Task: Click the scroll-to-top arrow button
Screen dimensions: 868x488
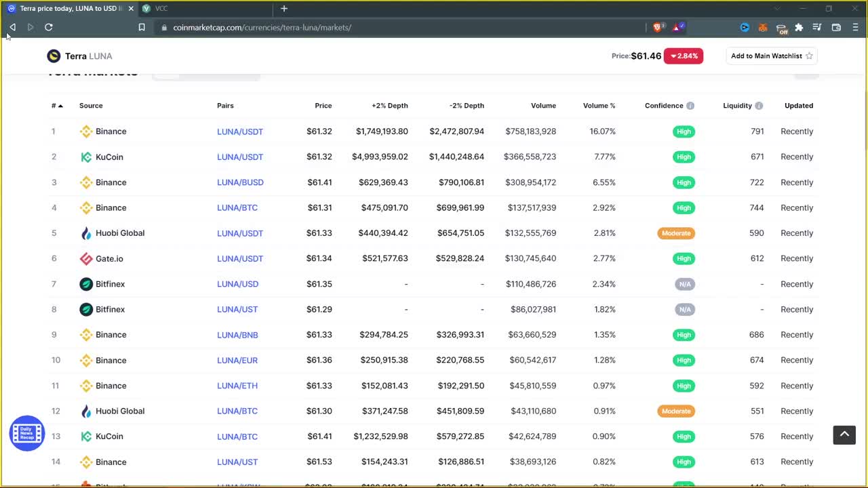Action: 844,434
